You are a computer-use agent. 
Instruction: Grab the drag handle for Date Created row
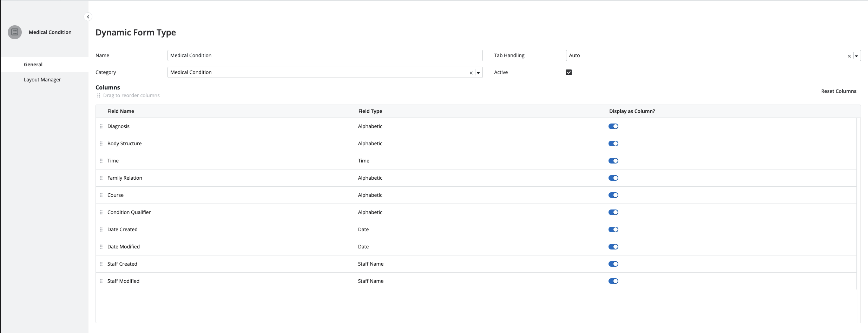coord(101,229)
